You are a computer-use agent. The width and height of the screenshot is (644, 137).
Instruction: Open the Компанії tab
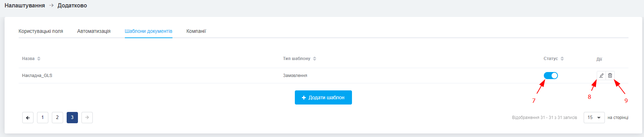pos(196,31)
